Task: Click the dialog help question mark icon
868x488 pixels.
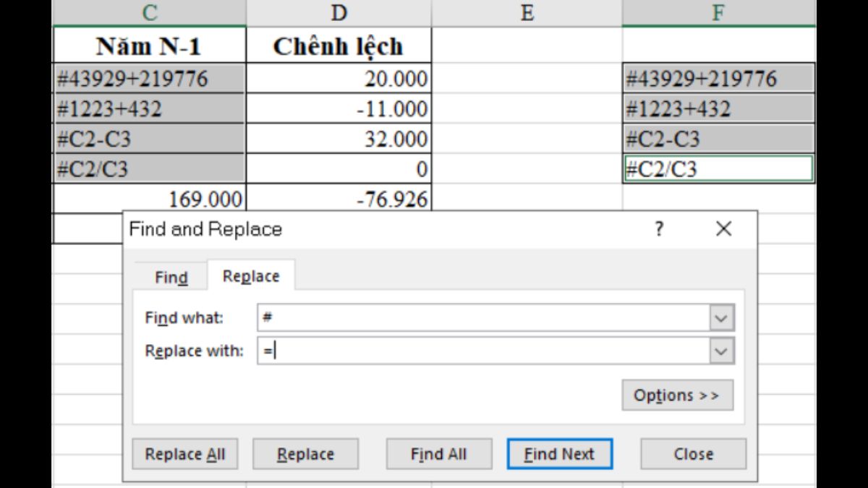Action: tap(658, 229)
